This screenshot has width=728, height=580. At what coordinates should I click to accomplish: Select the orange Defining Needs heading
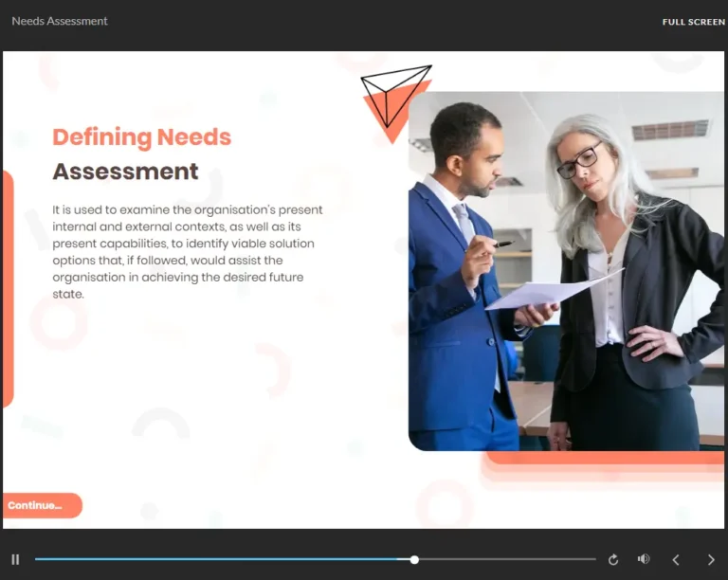coord(141,137)
